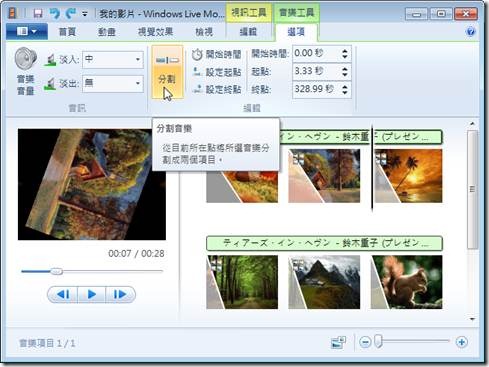Select the snowy mountain clip
This screenshot has height=367, width=489.
point(324,282)
